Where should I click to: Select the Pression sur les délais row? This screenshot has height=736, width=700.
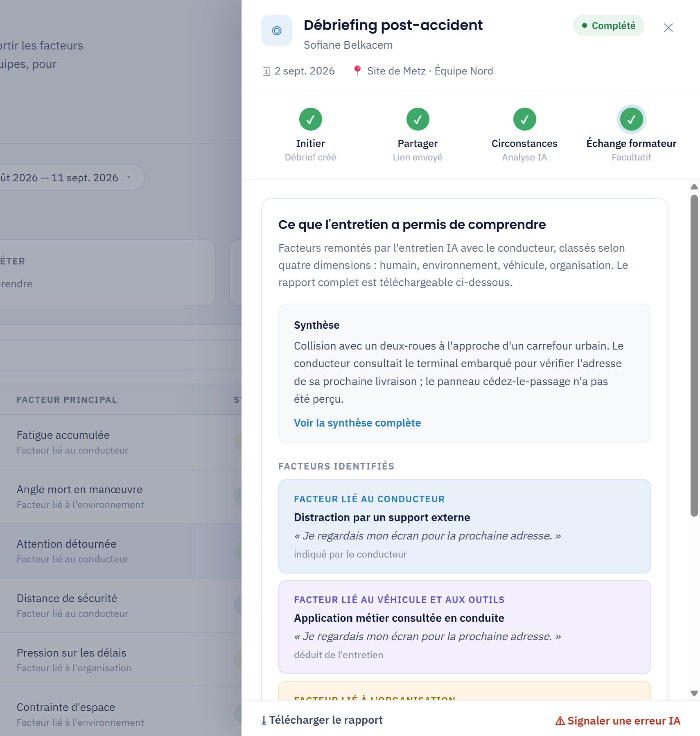click(121, 660)
